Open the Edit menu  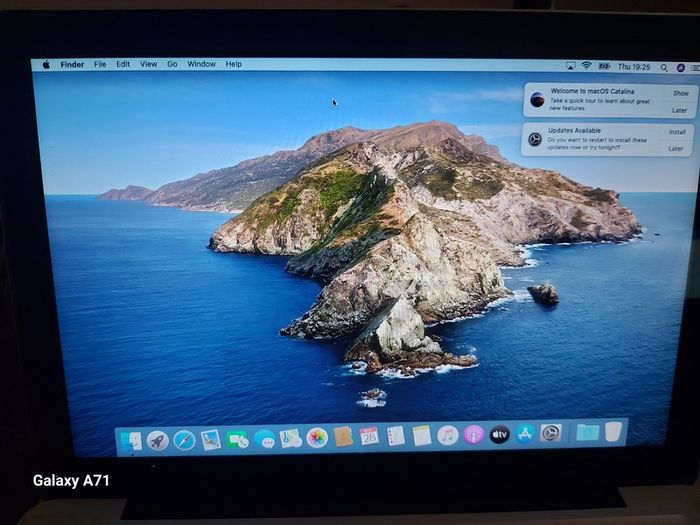[x=123, y=64]
